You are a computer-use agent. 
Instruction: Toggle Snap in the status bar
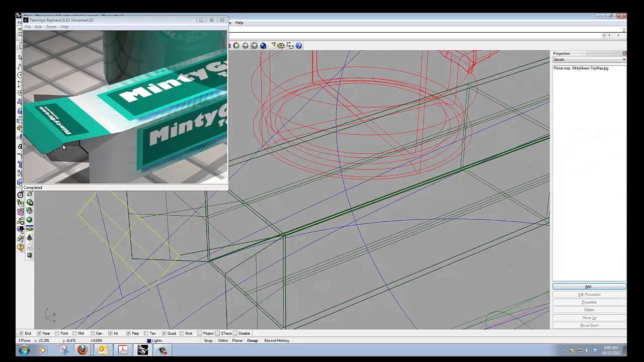(208, 341)
